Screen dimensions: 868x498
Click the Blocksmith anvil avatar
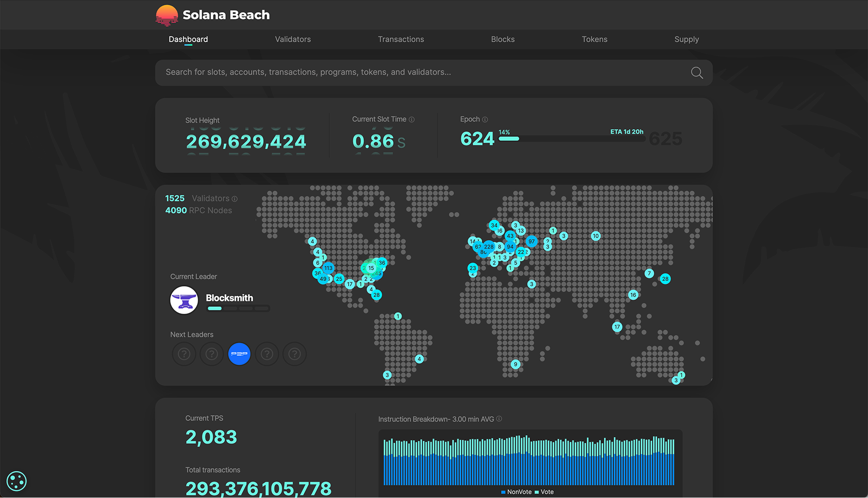(x=184, y=301)
